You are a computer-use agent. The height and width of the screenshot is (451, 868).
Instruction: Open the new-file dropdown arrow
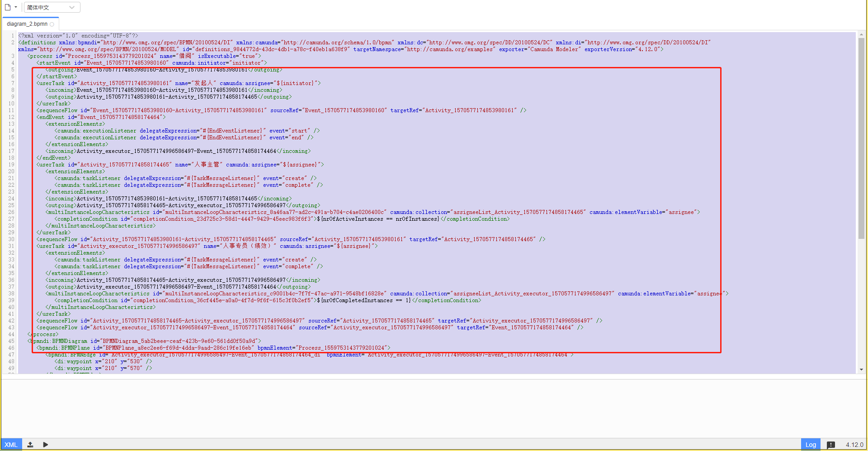coord(16,7)
